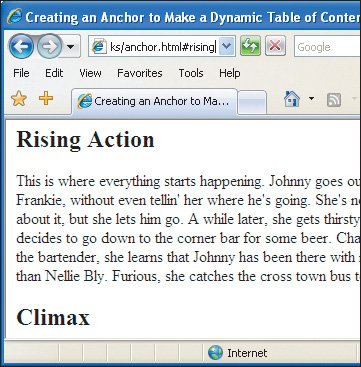Click the Home page icon

(x=292, y=99)
